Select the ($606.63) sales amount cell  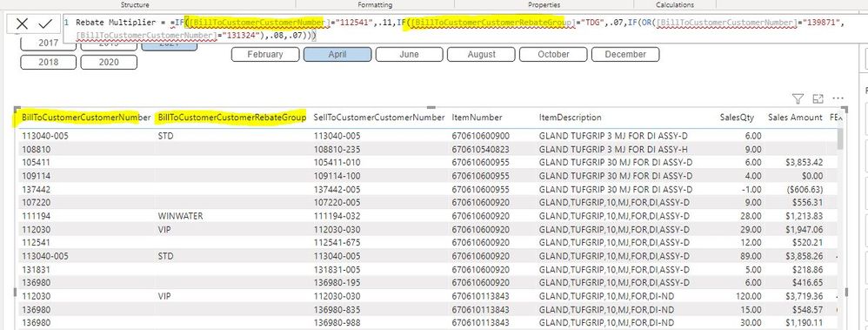[x=804, y=189]
